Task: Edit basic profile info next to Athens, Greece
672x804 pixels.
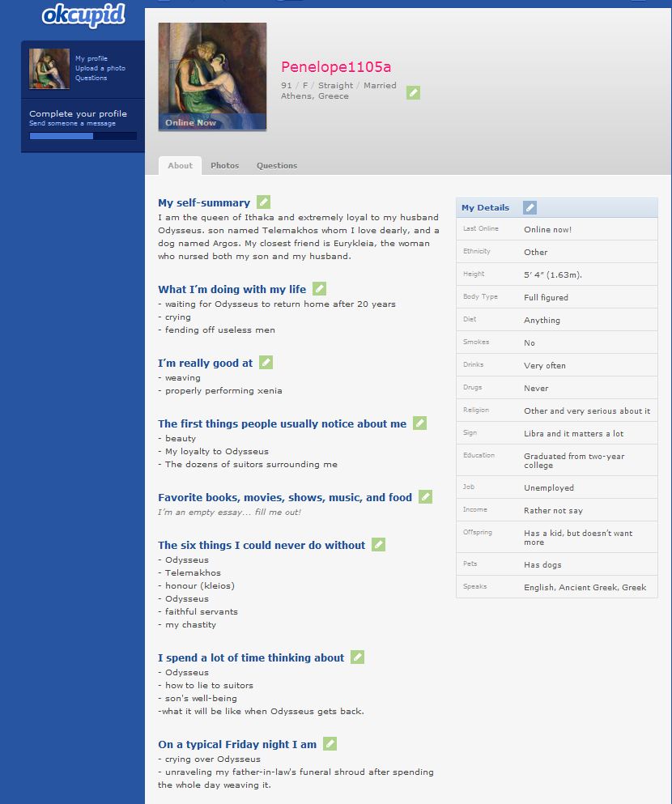Action: pyautogui.click(x=413, y=92)
